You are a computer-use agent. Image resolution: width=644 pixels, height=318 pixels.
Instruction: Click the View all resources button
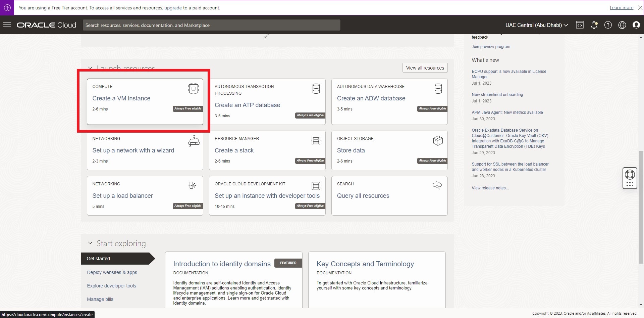pyautogui.click(x=425, y=67)
